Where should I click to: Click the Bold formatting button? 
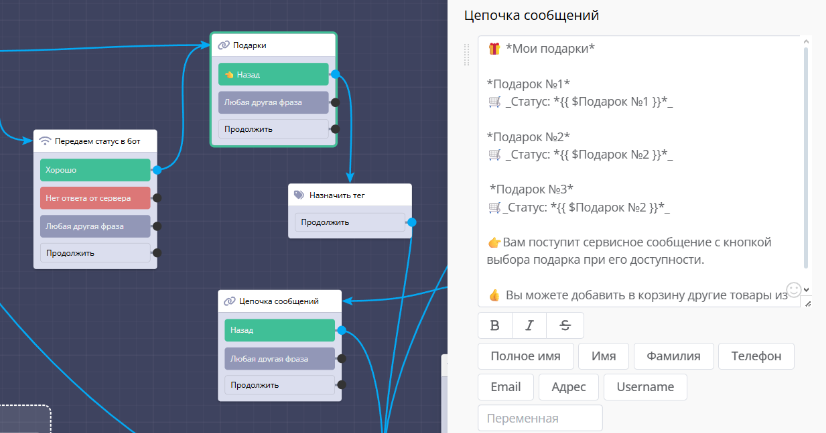tap(495, 325)
